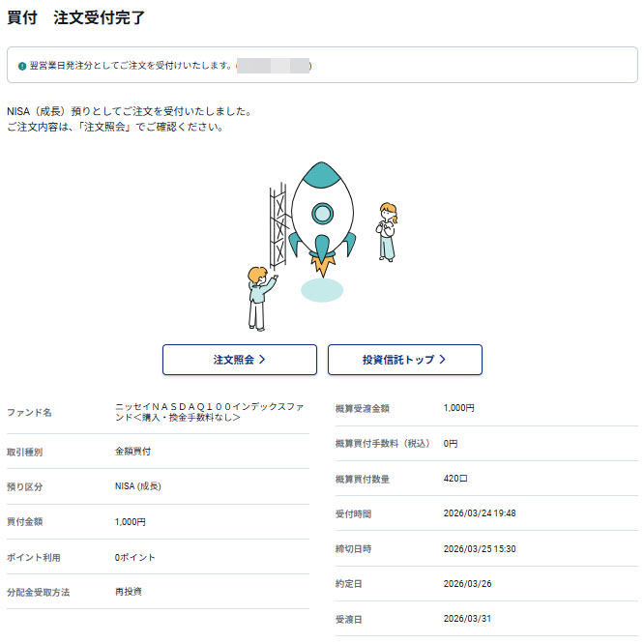
Task: Go to 投資信託トップ
Action: click(x=404, y=360)
